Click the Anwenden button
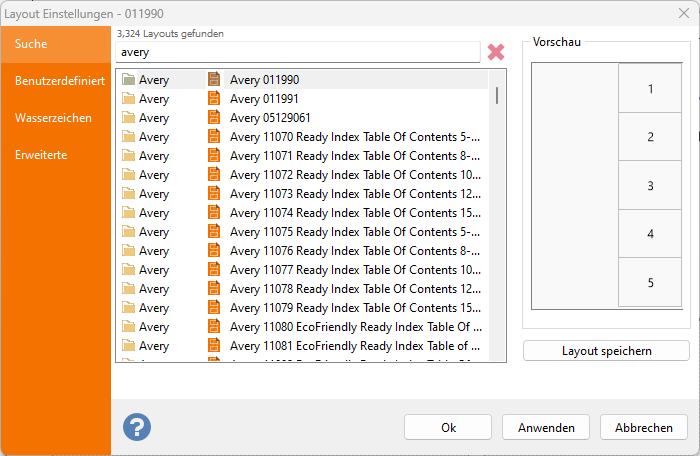The height and width of the screenshot is (456, 700). [x=546, y=427]
